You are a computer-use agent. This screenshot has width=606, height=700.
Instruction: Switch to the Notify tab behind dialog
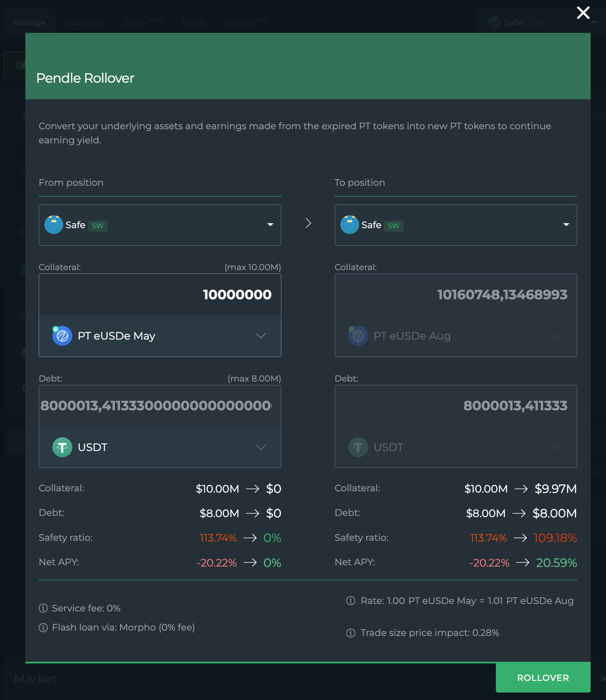point(194,22)
